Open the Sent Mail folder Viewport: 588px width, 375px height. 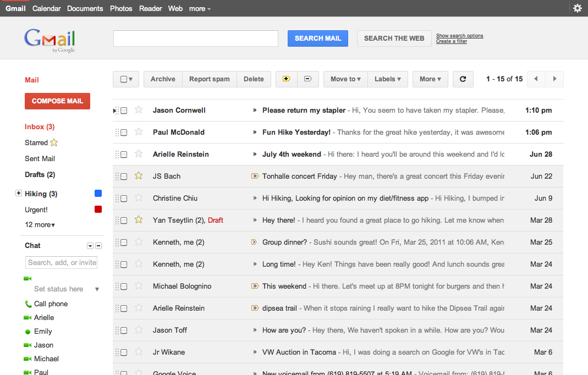tap(40, 158)
